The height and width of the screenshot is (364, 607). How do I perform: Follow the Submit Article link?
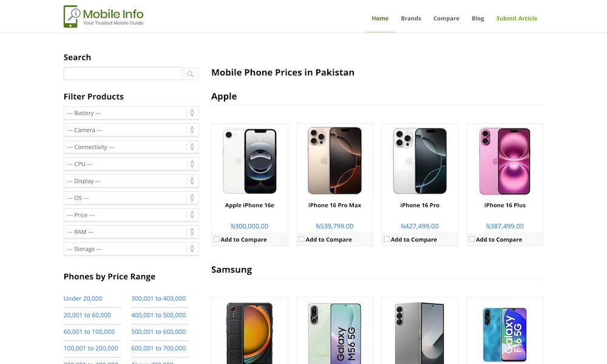[x=517, y=18]
